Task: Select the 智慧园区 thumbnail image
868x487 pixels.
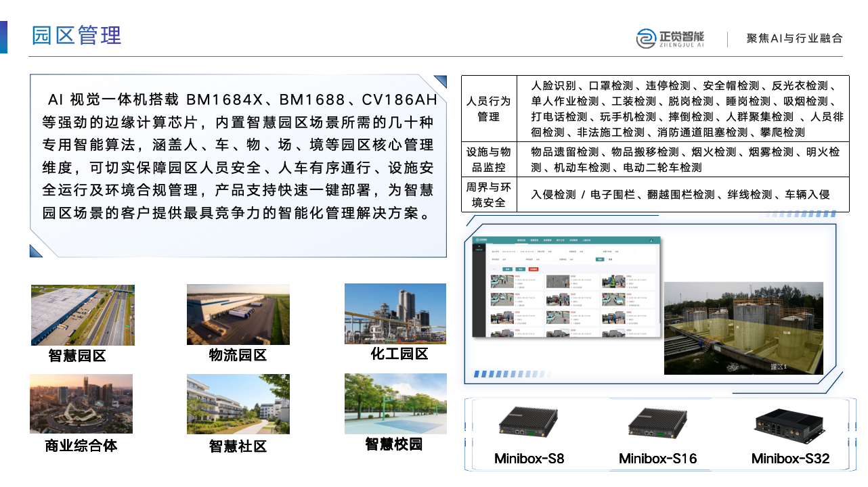Action: coord(81,315)
